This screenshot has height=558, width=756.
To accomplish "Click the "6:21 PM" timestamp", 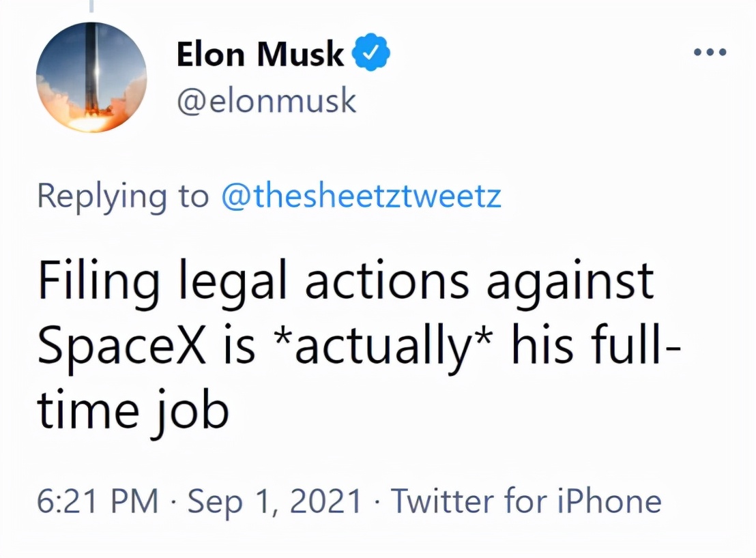I will [x=98, y=501].
